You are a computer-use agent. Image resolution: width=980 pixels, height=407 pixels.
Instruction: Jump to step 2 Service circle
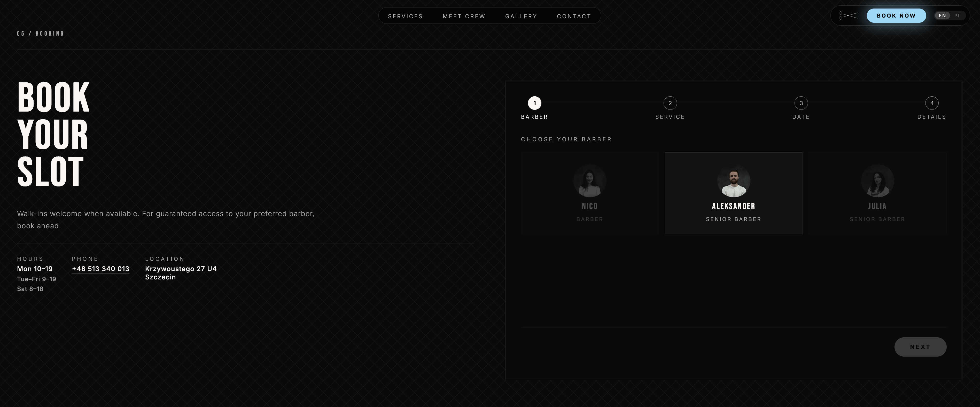670,103
